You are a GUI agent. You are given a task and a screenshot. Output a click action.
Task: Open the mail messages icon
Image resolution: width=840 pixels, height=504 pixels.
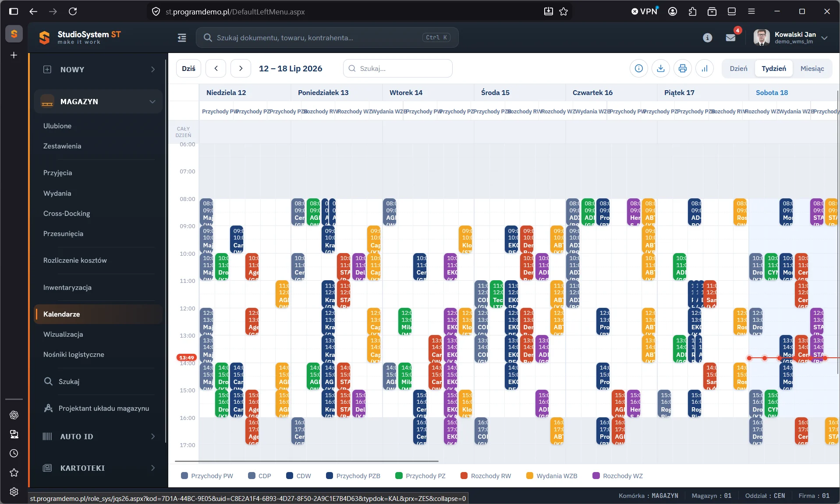(x=730, y=38)
